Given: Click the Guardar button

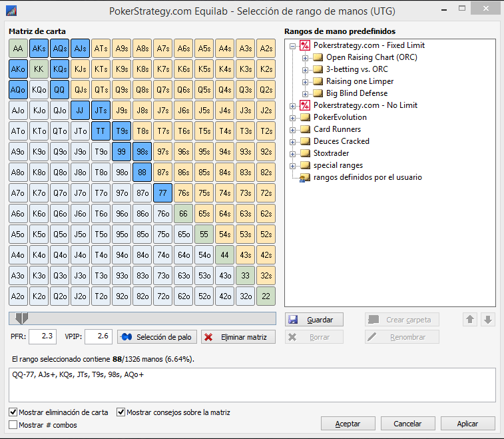Looking at the screenshot, I should 314,319.
